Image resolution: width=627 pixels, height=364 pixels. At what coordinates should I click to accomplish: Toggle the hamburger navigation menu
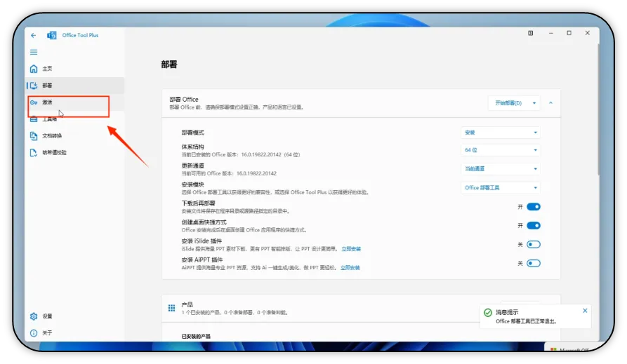34,53
